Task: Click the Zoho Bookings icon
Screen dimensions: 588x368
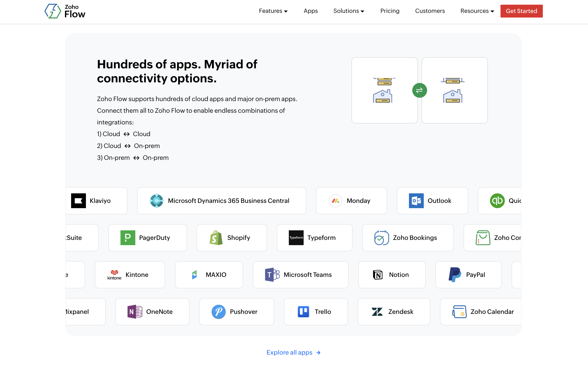Action: pos(381,238)
